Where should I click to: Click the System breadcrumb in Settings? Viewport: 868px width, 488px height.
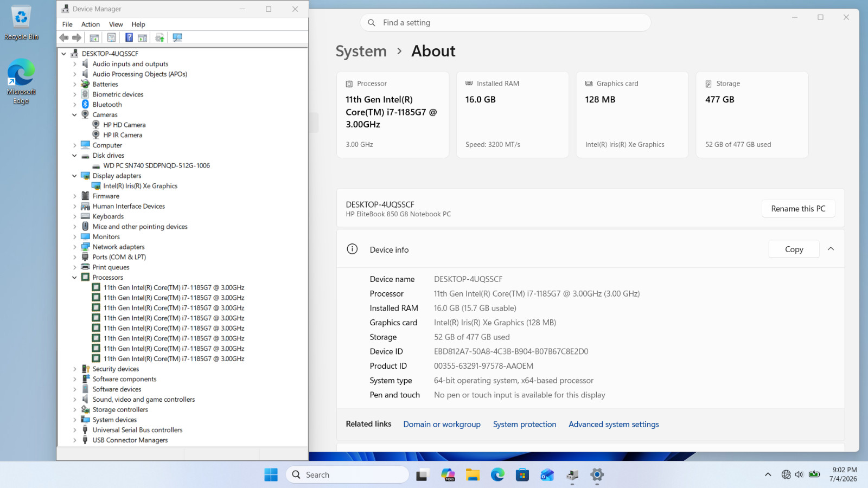click(x=361, y=51)
